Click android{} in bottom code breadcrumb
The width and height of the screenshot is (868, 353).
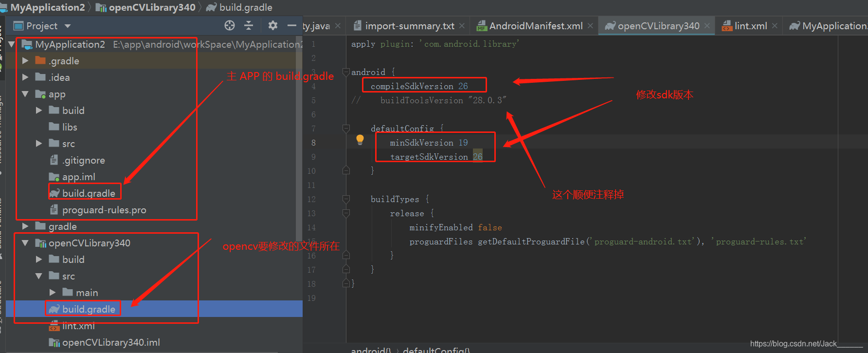[371, 350]
